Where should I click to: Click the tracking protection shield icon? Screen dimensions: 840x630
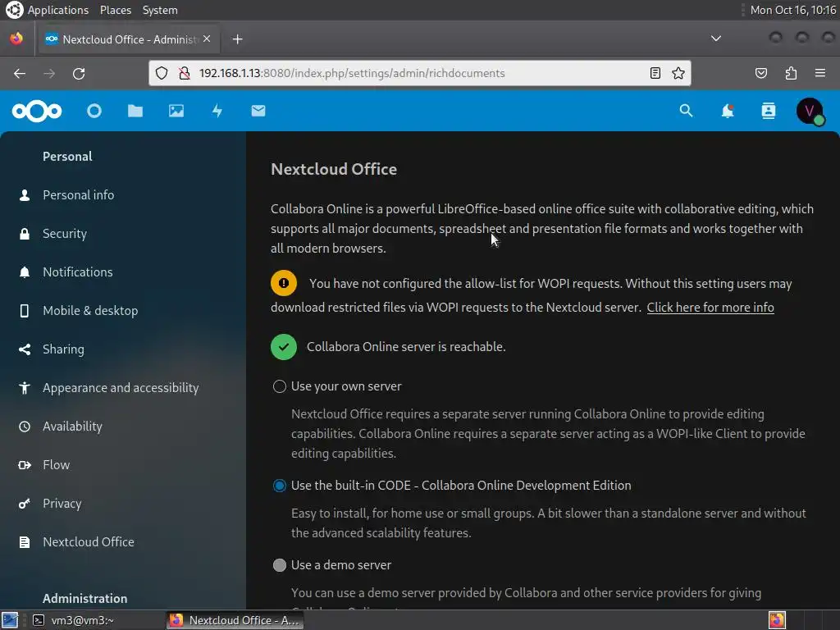click(162, 73)
